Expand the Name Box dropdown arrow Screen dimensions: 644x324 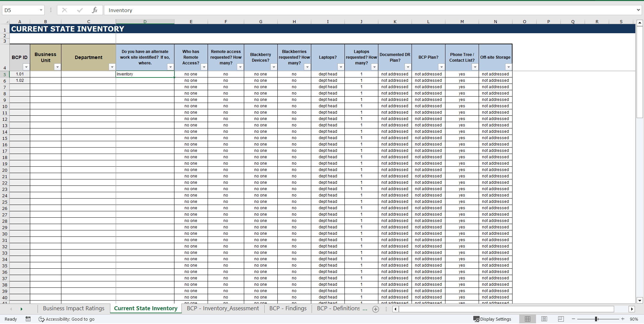pyautogui.click(x=41, y=10)
